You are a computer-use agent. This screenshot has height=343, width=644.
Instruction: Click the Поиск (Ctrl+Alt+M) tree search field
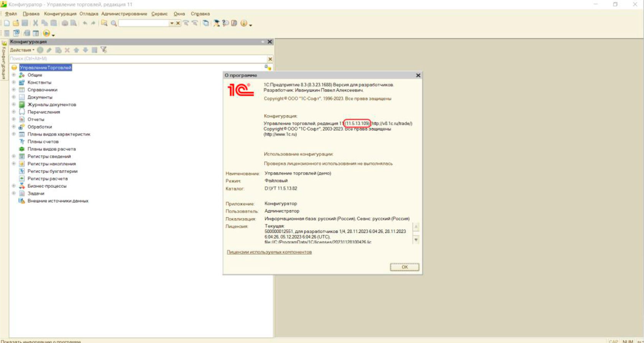click(x=138, y=59)
